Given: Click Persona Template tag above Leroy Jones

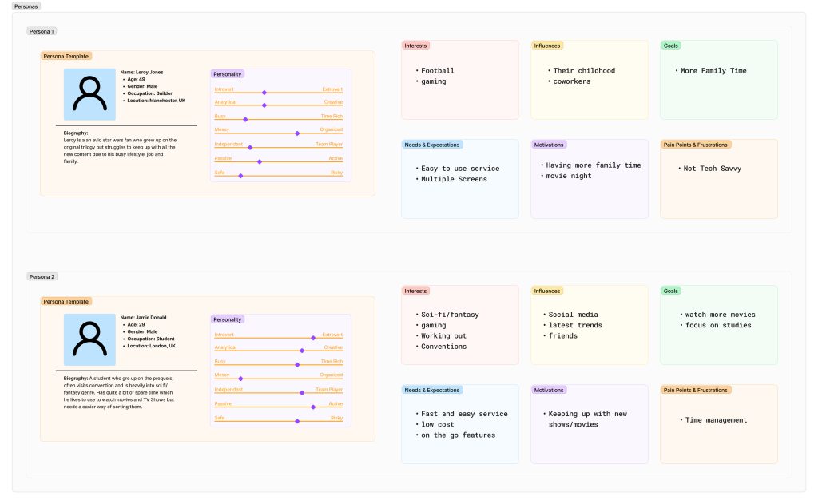Looking at the screenshot, I should 66,56.
